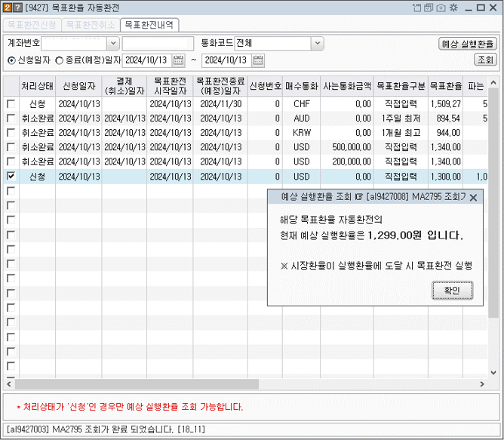Confirm the popup with 확인 button
Viewport: 504px width, 440px height.
click(x=452, y=291)
